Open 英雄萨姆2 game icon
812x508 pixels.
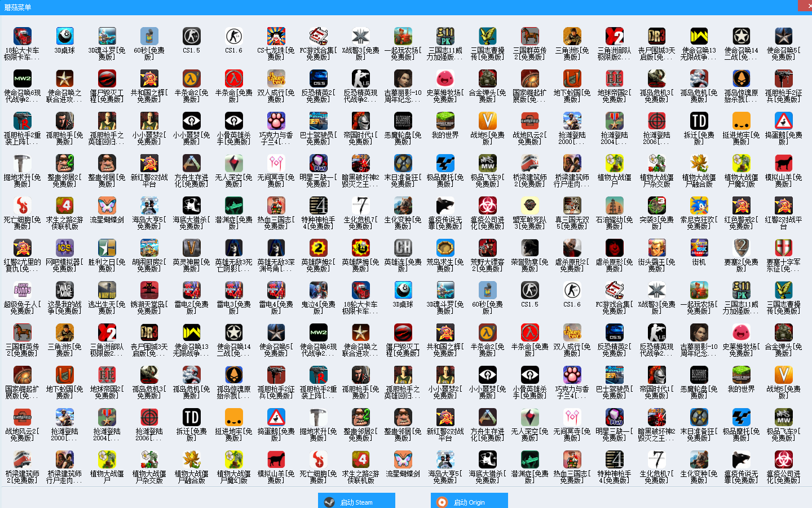[x=318, y=248]
